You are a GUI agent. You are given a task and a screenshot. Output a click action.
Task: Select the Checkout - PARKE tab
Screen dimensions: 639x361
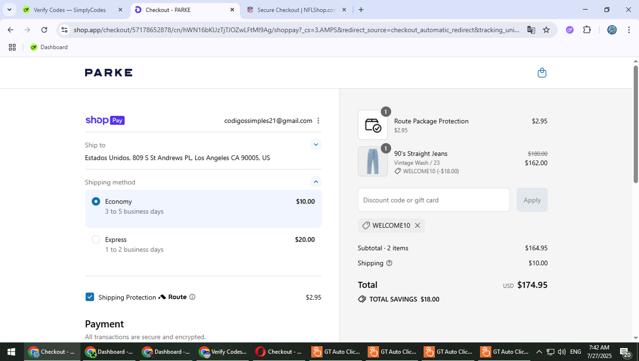168,10
